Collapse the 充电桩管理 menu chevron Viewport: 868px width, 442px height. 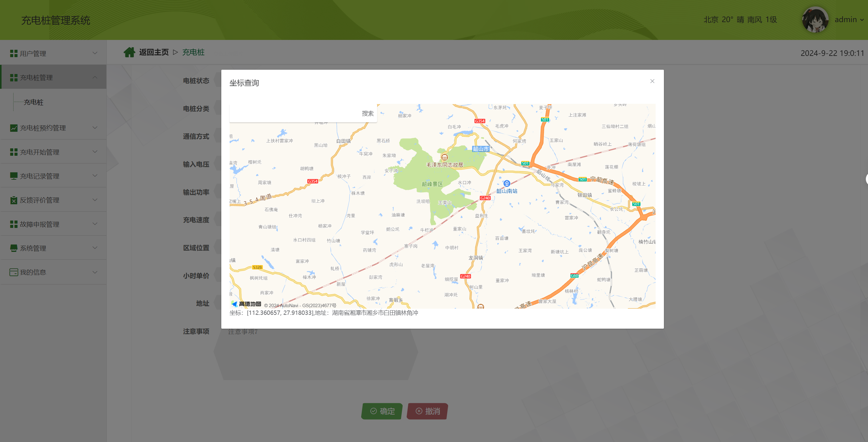click(95, 77)
